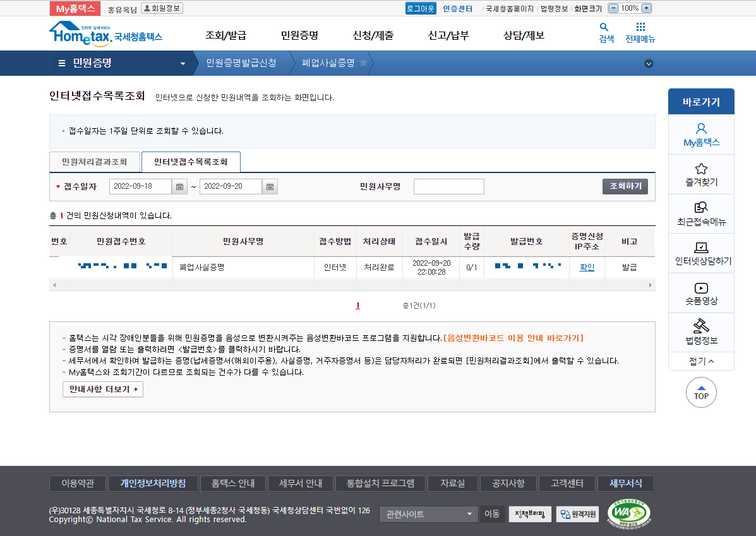Open 신고/납부 menu
This screenshot has width=756, height=536.
(x=448, y=35)
